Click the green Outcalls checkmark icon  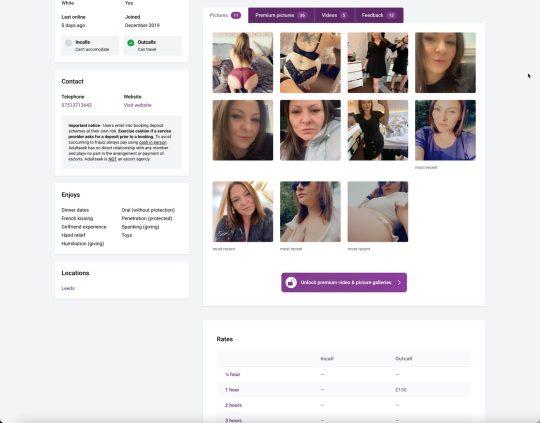click(x=131, y=43)
